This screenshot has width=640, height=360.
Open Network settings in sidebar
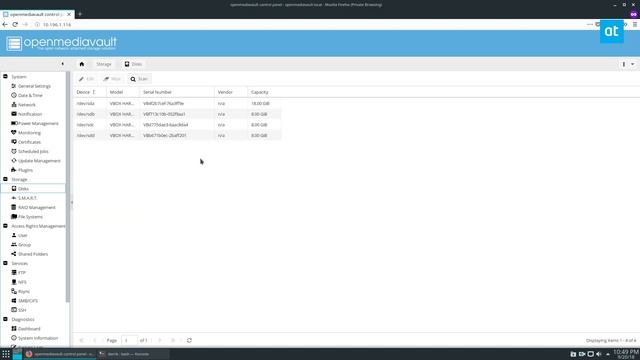click(x=27, y=105)
